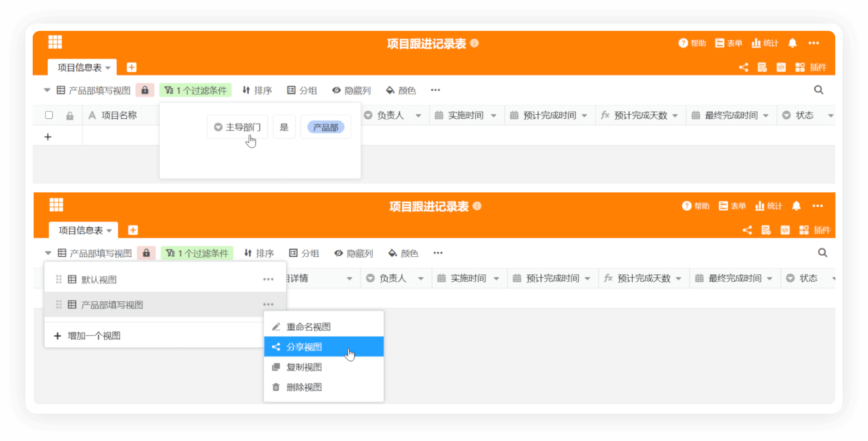This screenshot has width=868, height=441.
Task: Click the search magnifier in the upper toolbar
Action: click(818, 90)
